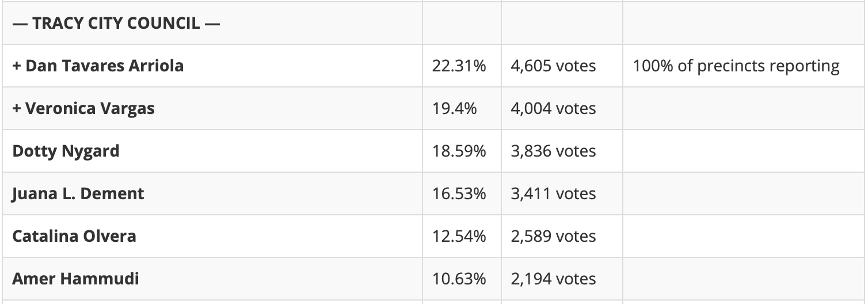This screenshot has height=304, width=868.
Task: Click the 22.31% percentage cell
Action: 459,66
